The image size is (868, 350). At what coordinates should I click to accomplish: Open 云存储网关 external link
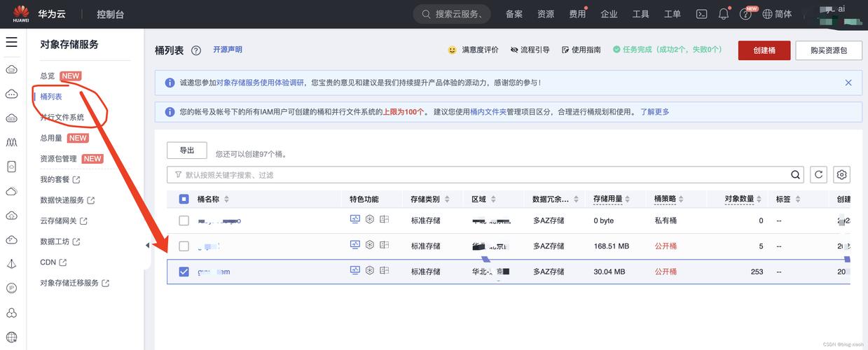click(x=64, y=220)
